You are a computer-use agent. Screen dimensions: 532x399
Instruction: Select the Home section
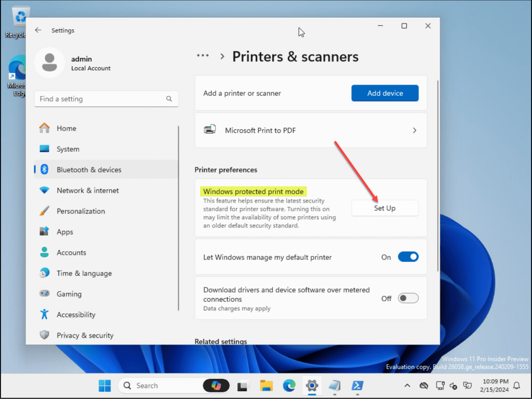pos(66,128)
